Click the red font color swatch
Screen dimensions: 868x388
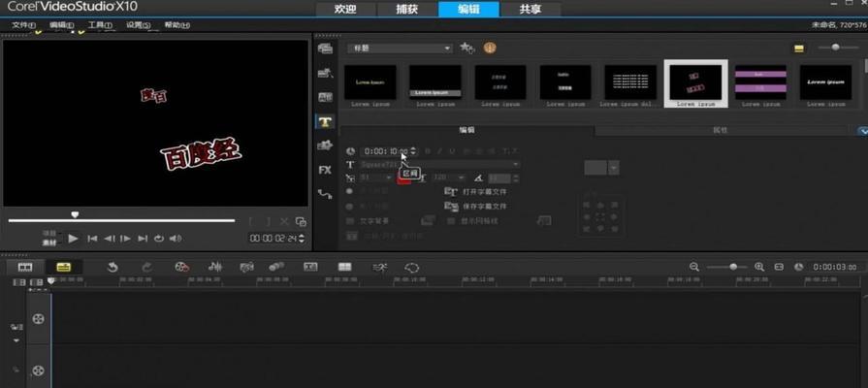coord(404,178)
